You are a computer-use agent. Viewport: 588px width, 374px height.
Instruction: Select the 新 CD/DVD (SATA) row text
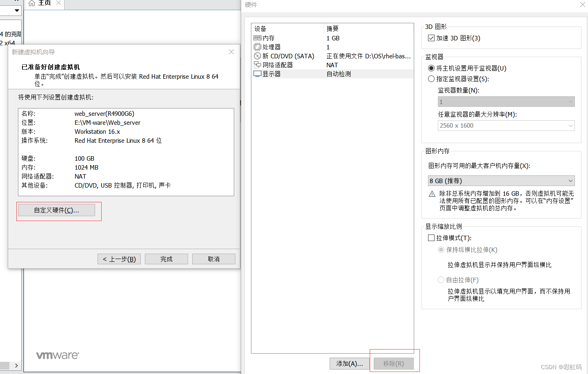point(288,56)
